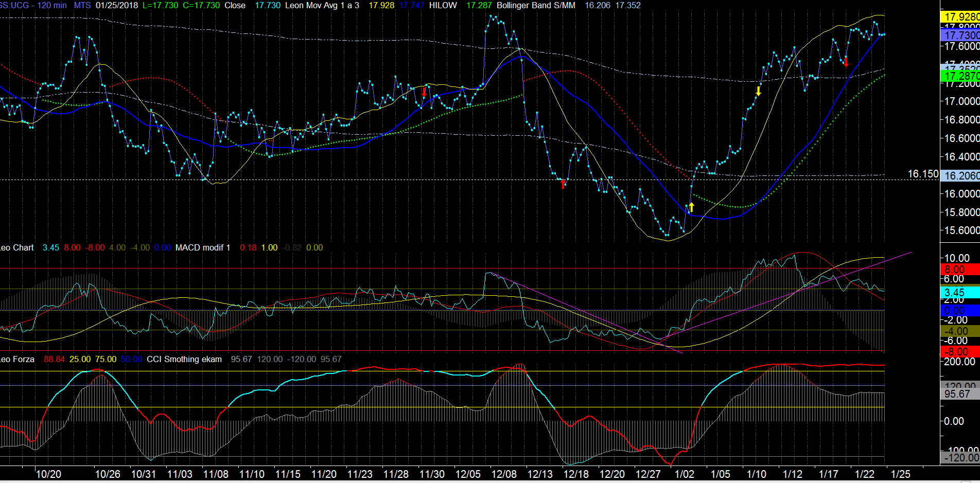Click the cyan 3.45 tag on MACD axis
The width and height of the screenshot is (980, 483).
(x=960, y=293)
